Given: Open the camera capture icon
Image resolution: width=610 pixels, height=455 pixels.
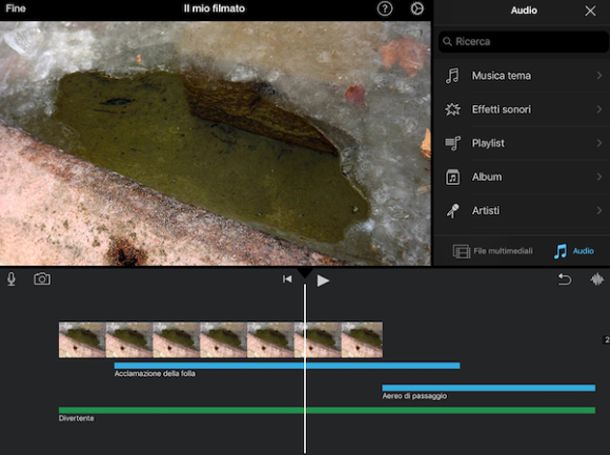Looking at the screenshot, I should 42,279.
